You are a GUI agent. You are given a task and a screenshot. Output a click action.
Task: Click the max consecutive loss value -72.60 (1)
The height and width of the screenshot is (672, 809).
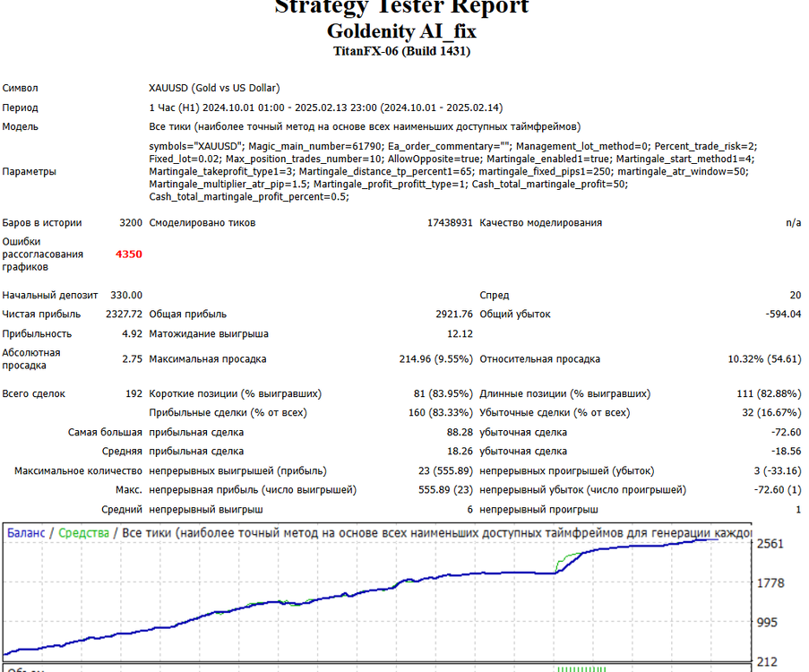(778, 489)
